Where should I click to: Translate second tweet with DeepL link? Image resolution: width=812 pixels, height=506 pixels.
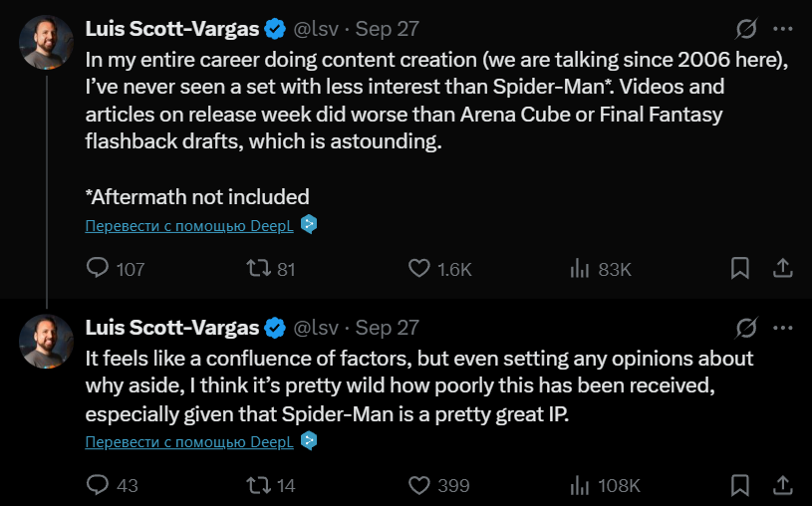click(191, 441)
